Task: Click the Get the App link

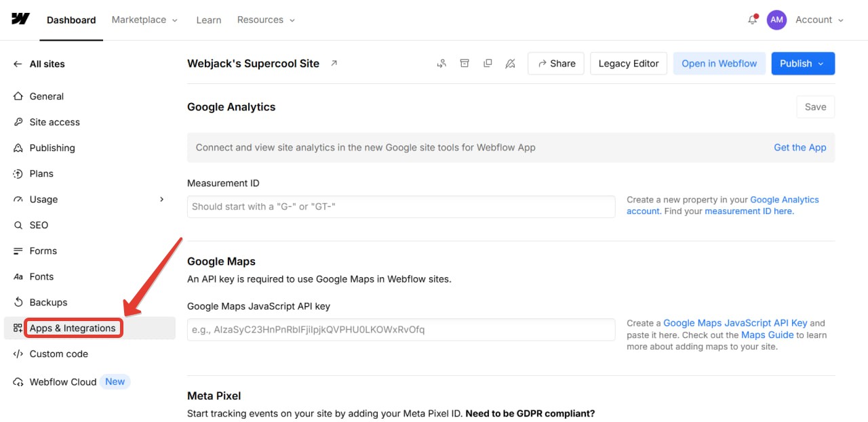Action: tap(800, 147)
